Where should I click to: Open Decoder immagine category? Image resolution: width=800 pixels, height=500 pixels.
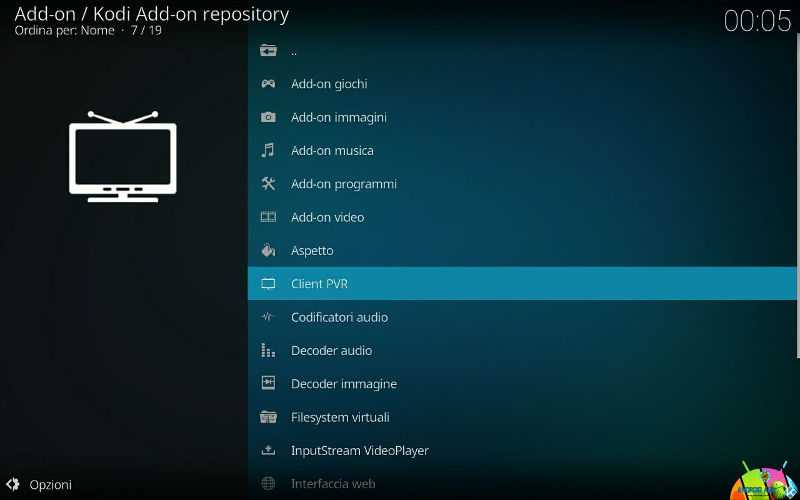coord(522,383)
